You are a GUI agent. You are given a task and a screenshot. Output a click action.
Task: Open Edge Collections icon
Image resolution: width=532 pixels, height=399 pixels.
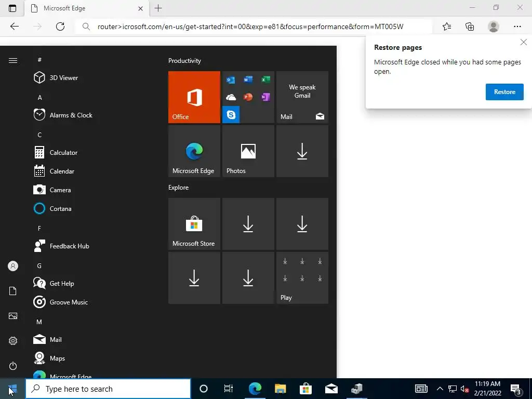[x=470, y=26]
